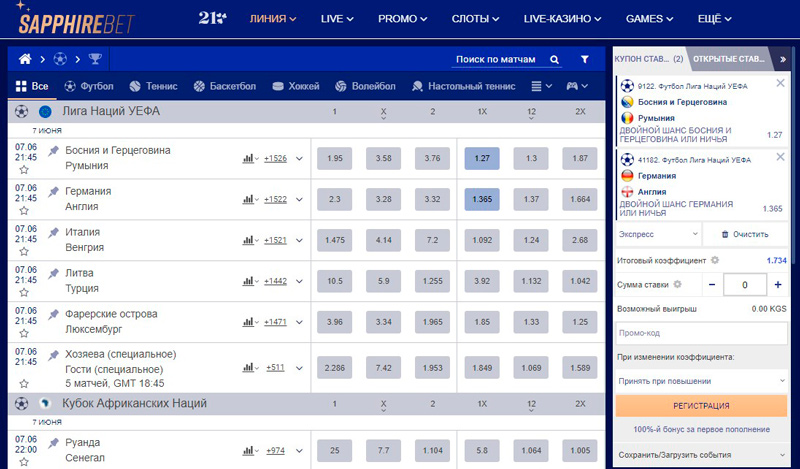Screen dimensions: 800x469
Task: Click the trophy icon in breadcrumb
Action: click(95, 59)
